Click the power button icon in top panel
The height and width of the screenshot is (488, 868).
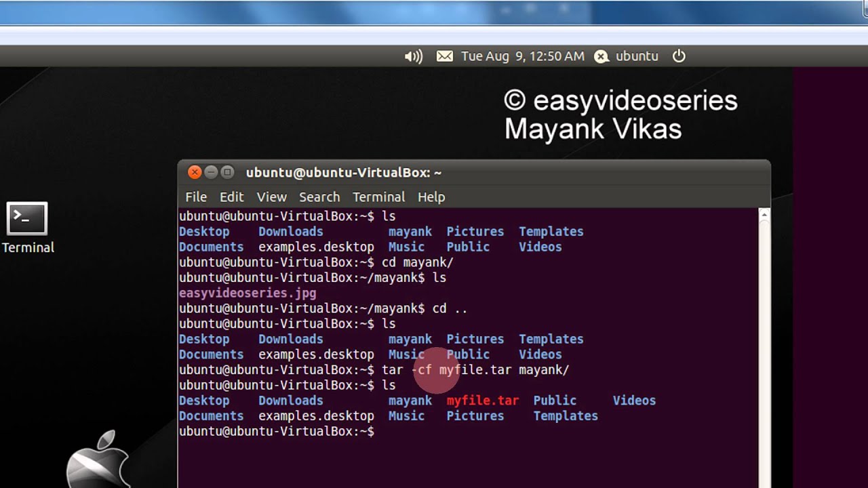(x=679, y=56)
